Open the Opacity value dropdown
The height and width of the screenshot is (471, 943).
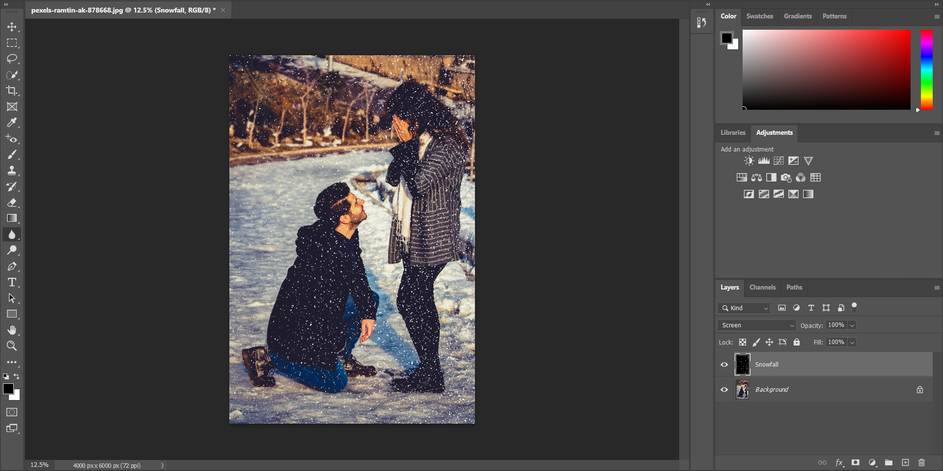click(x=852, y=325)
